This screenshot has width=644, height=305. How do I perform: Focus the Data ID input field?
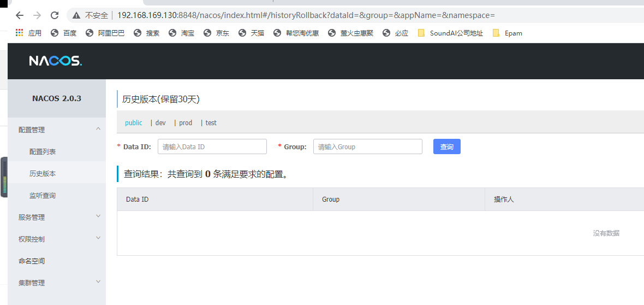tap(212, 146)
